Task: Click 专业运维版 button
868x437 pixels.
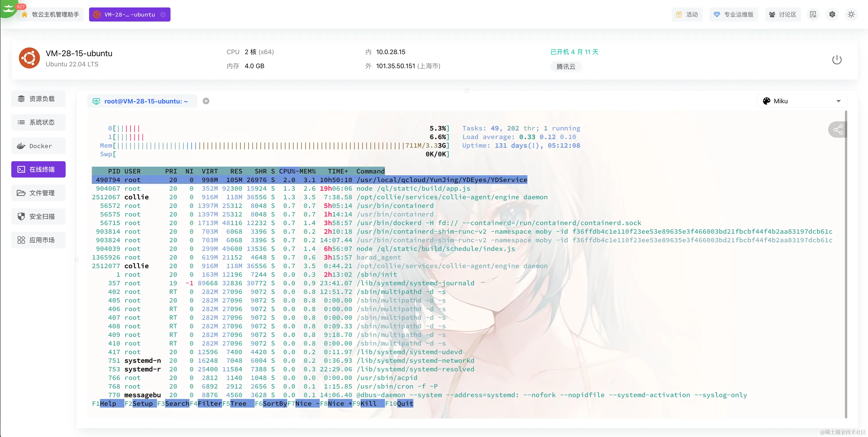Action: pos(734,14)
